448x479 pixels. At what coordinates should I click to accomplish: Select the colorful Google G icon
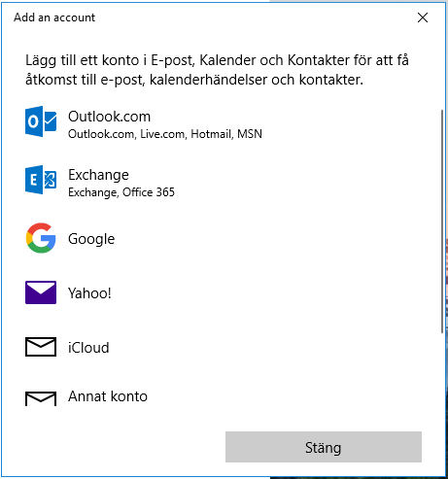[x=41, y=238]
